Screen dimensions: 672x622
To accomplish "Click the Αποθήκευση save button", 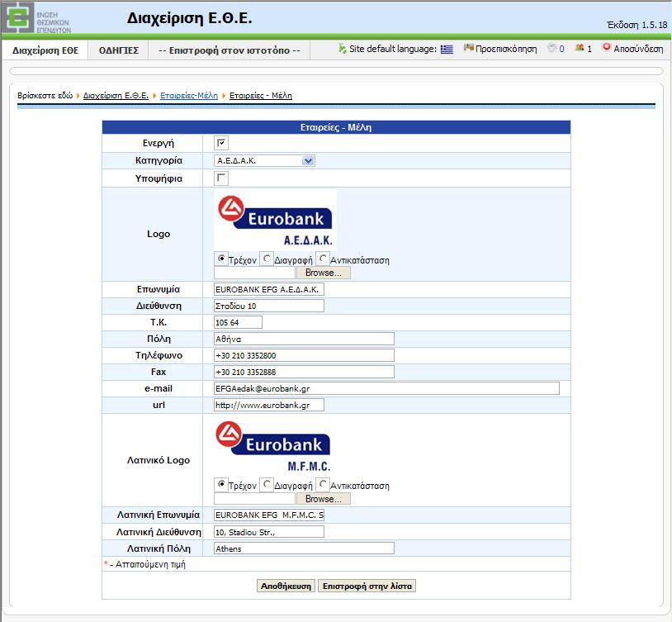I will (x=286, y=586).
